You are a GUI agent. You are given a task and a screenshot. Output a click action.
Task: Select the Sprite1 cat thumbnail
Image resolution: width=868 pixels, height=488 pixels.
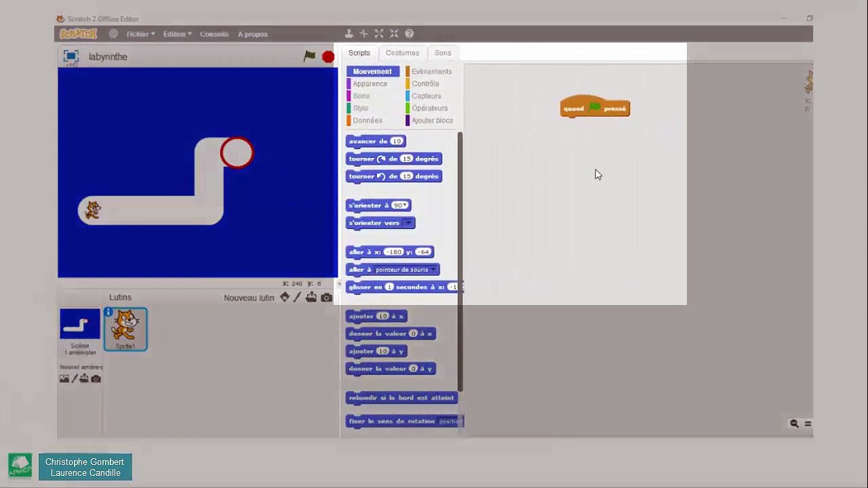(125, 329)
